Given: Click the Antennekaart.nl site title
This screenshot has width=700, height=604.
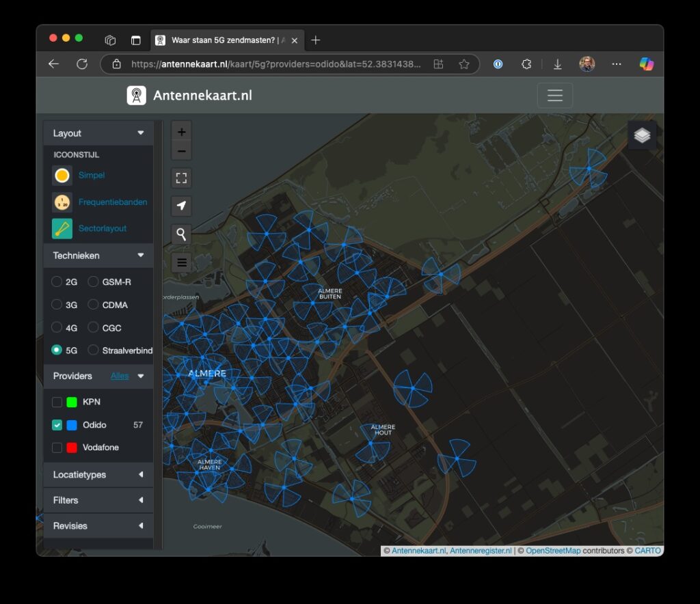Looking at the screenshot, I should (x=202, y=96).
